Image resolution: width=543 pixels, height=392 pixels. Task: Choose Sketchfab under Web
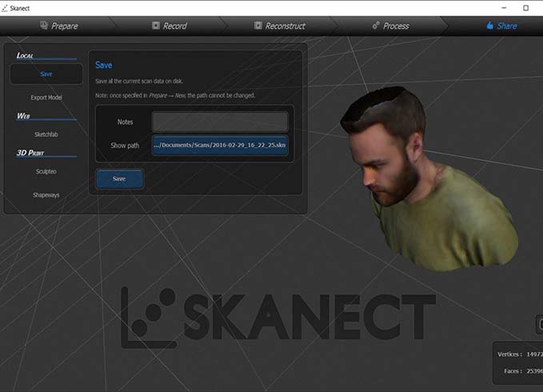click(x=46, y=134)
